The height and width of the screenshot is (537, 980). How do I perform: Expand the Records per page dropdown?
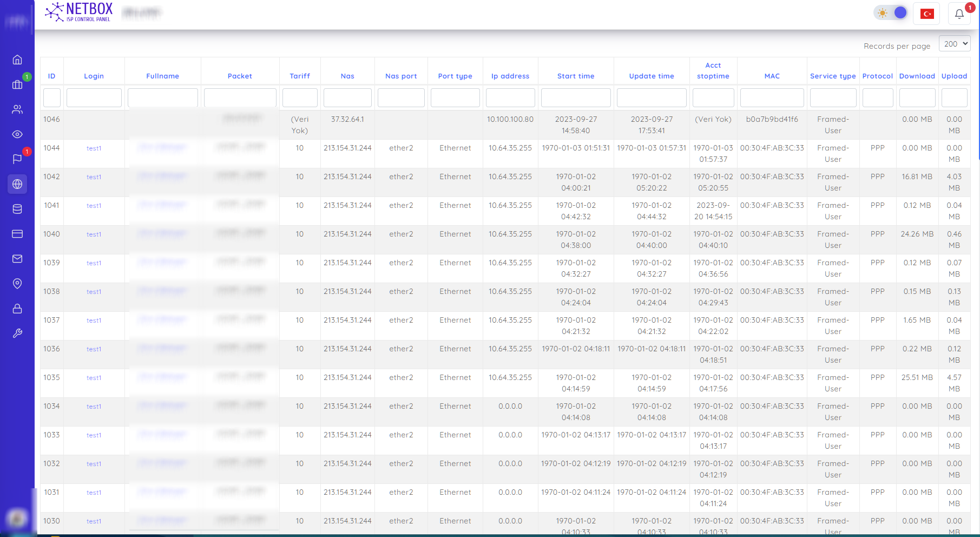pyautogui.click(x=955, y=44)
